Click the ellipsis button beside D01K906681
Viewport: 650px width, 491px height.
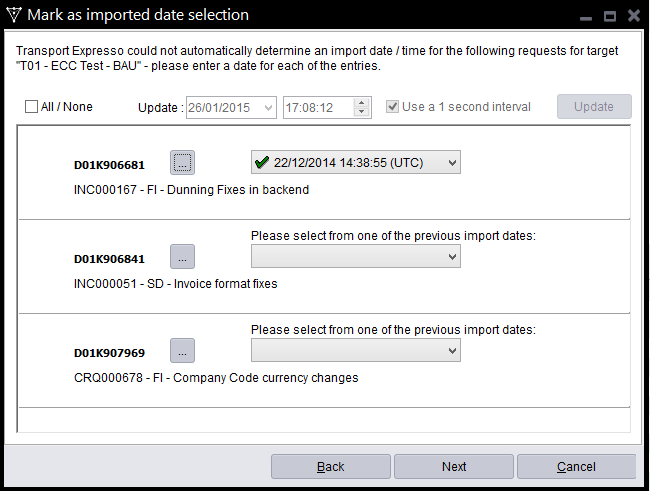coord(183,162)
